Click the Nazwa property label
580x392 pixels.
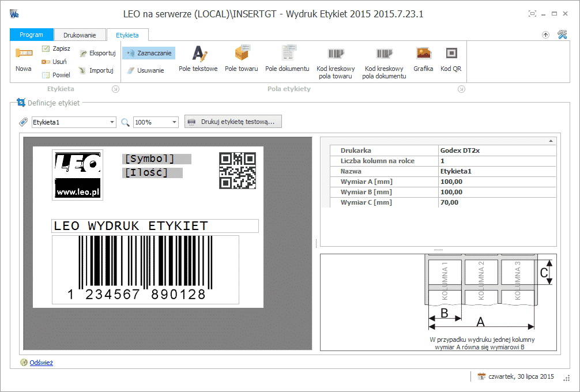(351, 171)
